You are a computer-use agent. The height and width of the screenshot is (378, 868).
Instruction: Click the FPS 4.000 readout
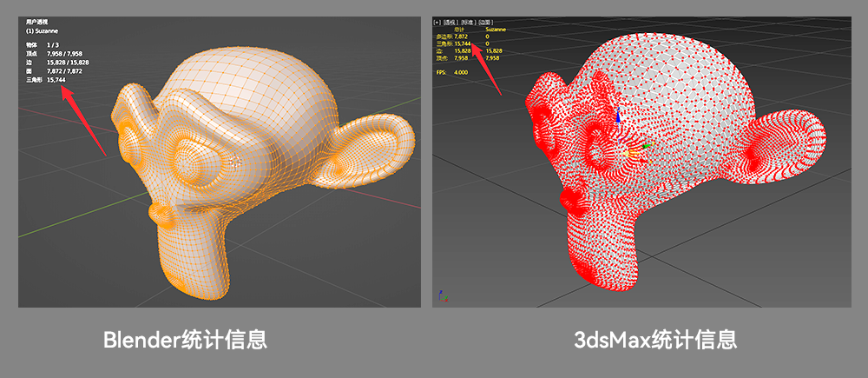(452, 73)
